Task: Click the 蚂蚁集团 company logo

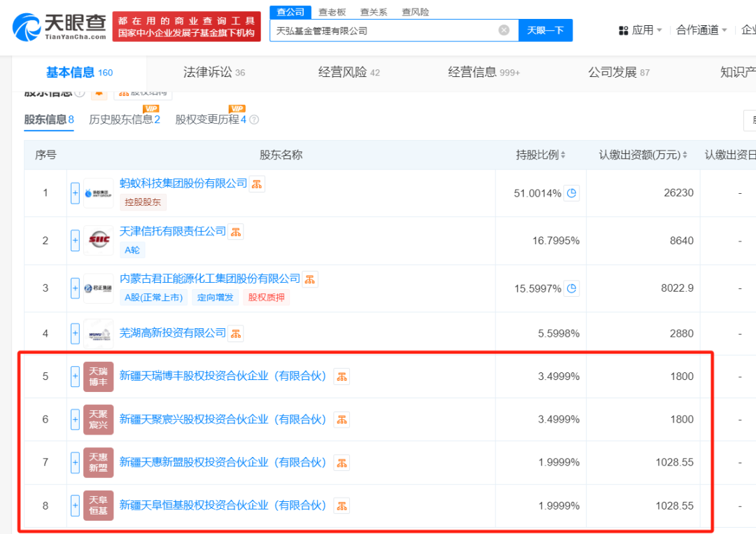Action: (x=99, y=193)
